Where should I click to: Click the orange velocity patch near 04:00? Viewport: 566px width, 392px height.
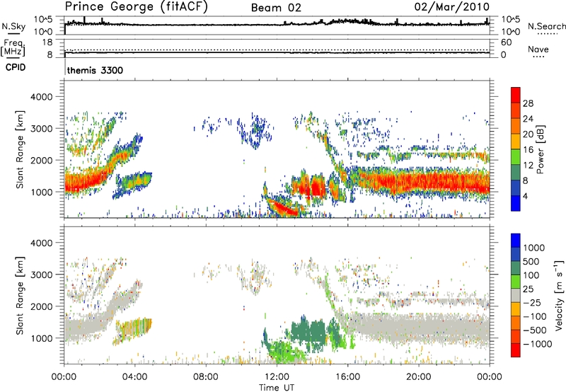(x=134, y=330)
